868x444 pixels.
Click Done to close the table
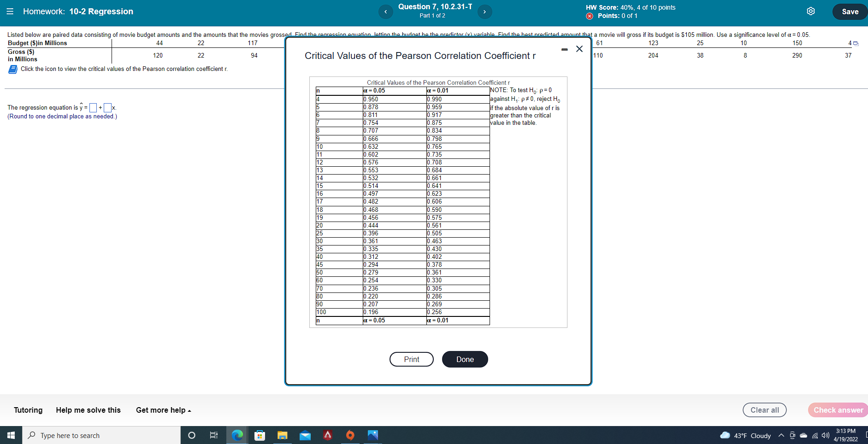pyautogui.click(x=465, y=359)
